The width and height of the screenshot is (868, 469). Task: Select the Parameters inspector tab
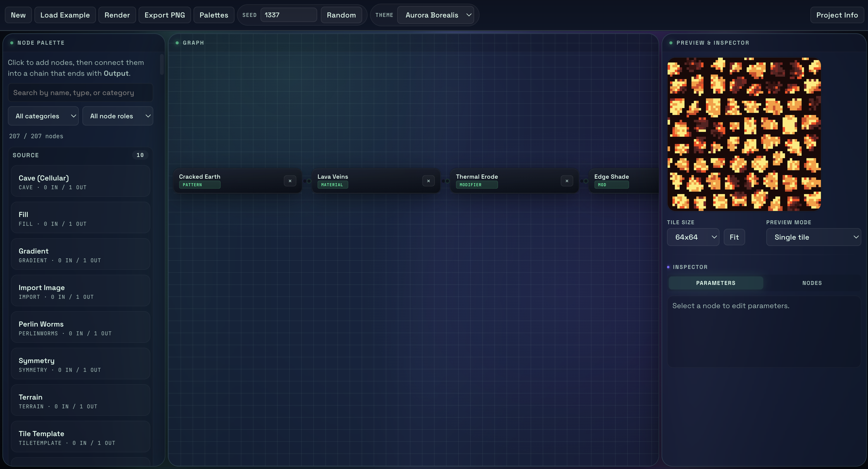point(716,283)
